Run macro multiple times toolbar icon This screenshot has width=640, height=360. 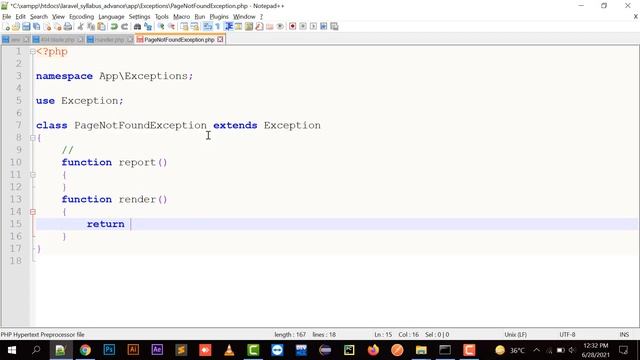(323, 27)
